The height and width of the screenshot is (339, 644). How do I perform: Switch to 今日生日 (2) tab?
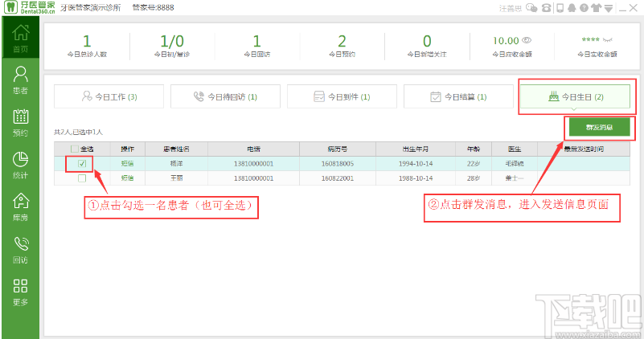tap(575, 97)
